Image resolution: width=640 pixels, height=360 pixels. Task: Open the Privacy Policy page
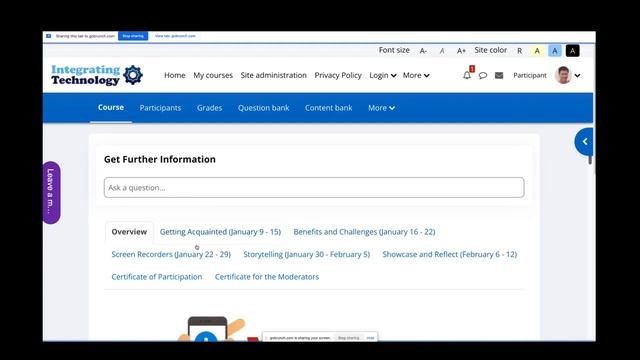pos(338,76)
